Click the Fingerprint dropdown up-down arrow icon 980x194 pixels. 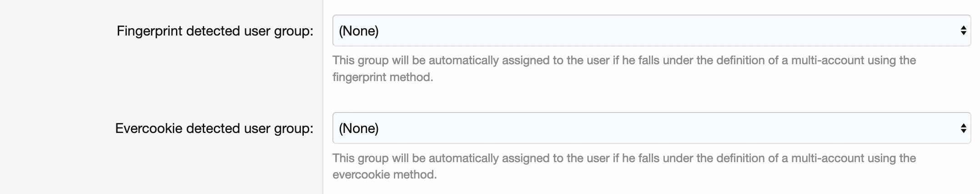(963, 31)
